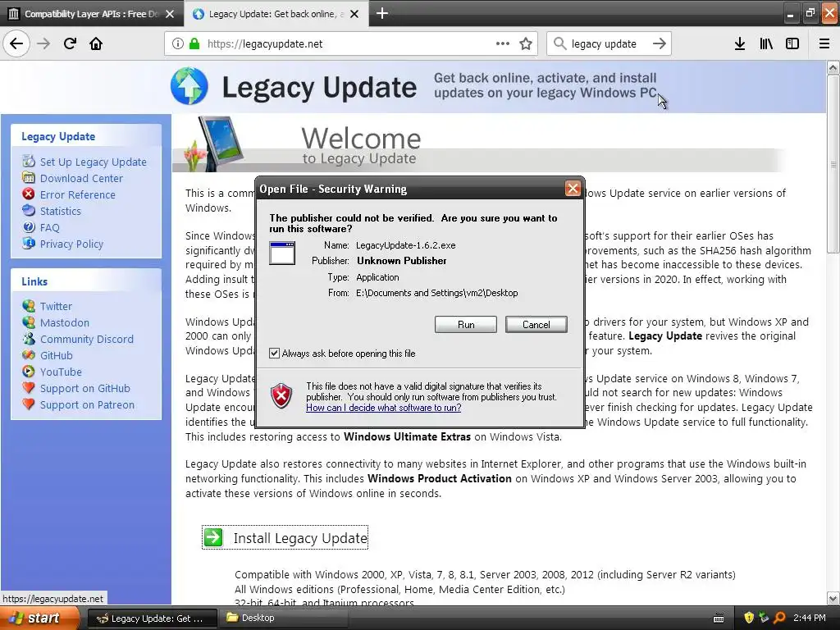Viewport: 840px width, 630px height.
Task: Click the Legacy Update globe logo
Action: [189, 85]
